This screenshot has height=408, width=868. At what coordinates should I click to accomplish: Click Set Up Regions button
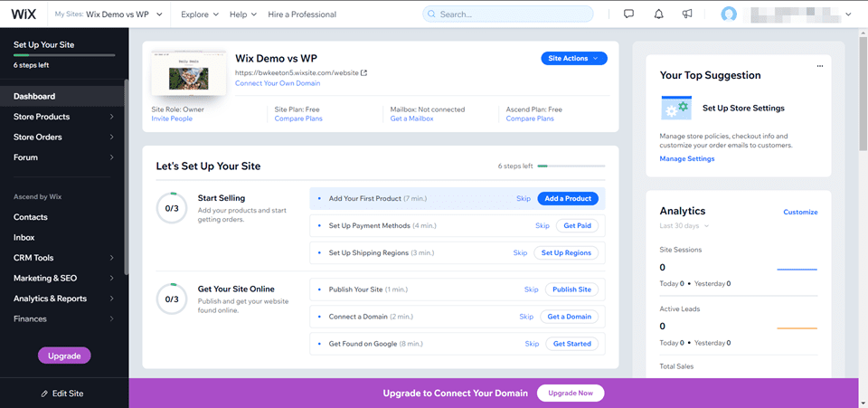tap(566, 253)
